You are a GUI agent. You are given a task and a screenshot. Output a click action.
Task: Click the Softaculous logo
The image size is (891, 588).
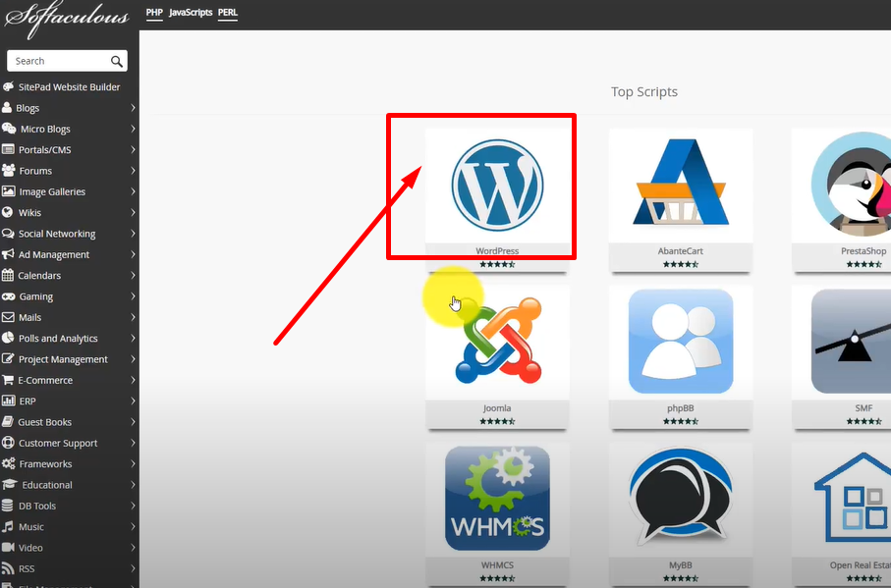pos(67,19)
